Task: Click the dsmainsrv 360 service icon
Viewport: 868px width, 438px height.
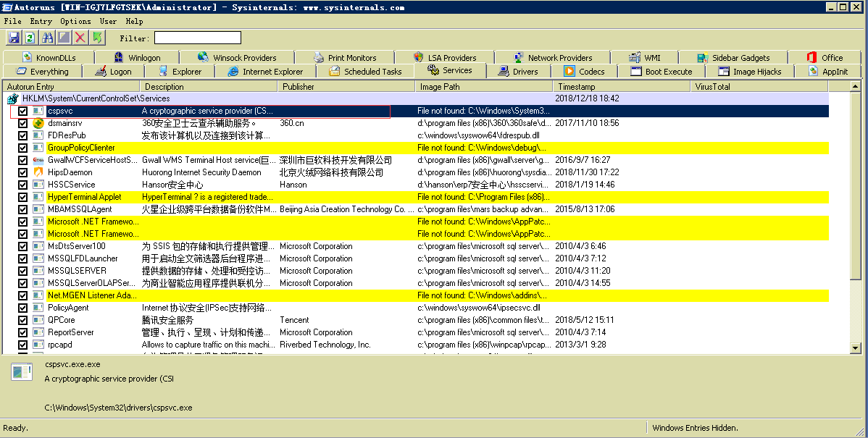Action: pyautogui.click(x=38, y=123)
